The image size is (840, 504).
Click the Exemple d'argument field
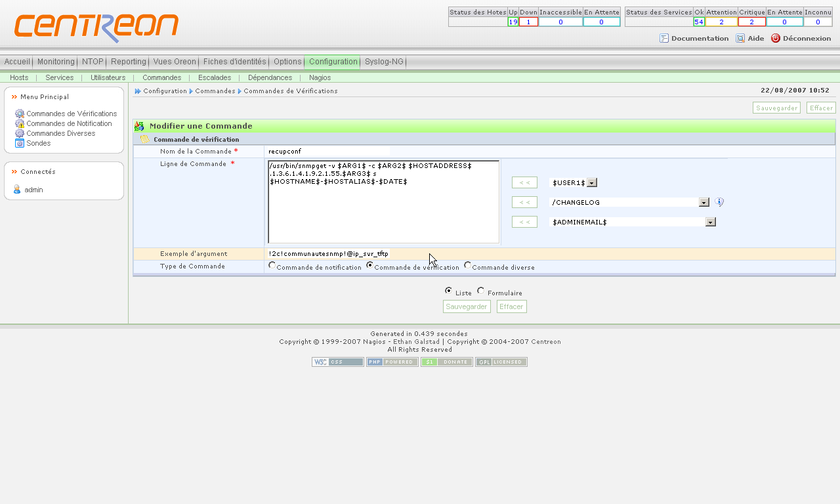click(328, 253)
